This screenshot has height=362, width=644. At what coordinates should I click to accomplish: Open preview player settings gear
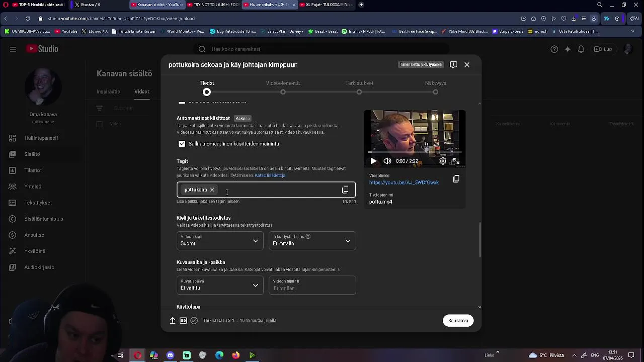(x=443, y=161)
